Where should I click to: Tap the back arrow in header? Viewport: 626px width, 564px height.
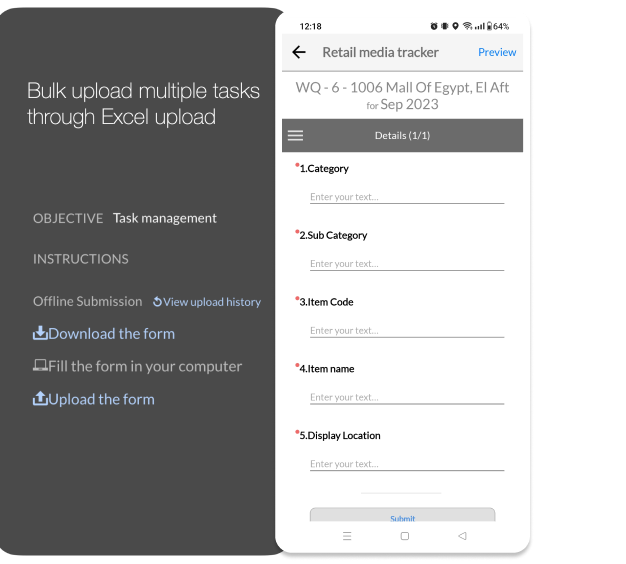299,52
